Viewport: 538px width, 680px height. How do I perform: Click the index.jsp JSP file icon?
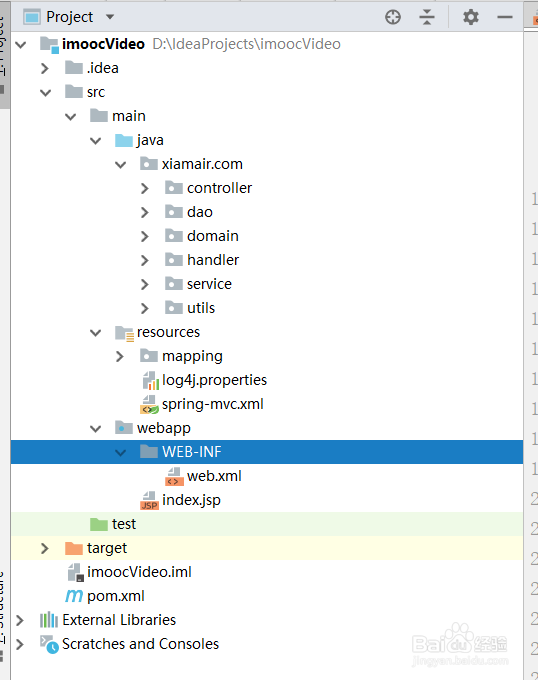coord(150,500)
